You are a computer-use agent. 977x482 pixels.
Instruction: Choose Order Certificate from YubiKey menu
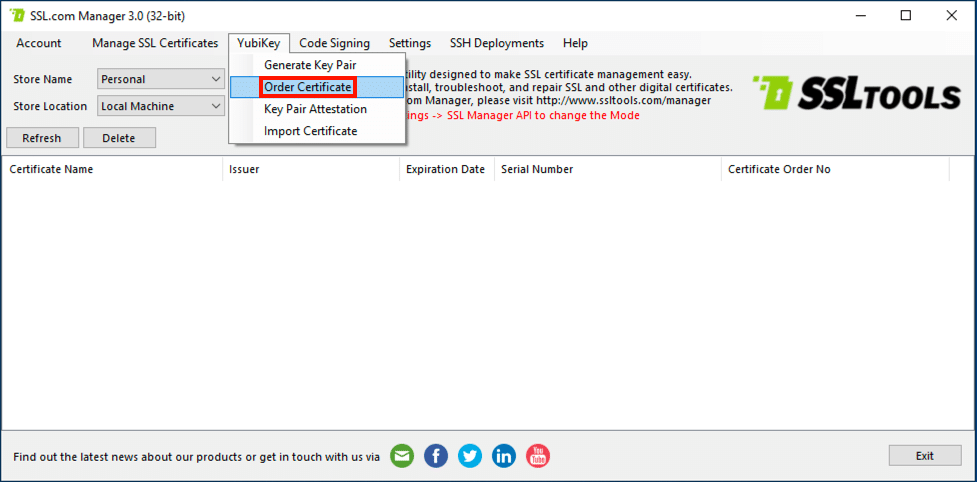(x=308, y=87)
